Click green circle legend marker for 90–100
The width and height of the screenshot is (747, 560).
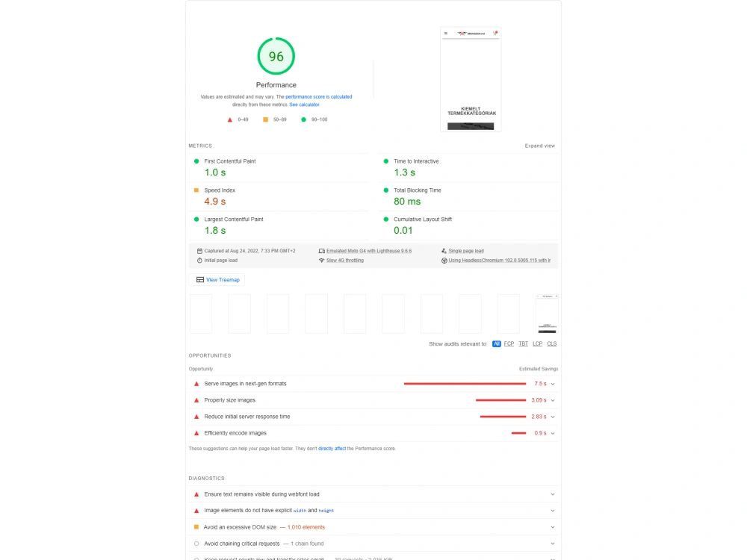click(303, 119)
